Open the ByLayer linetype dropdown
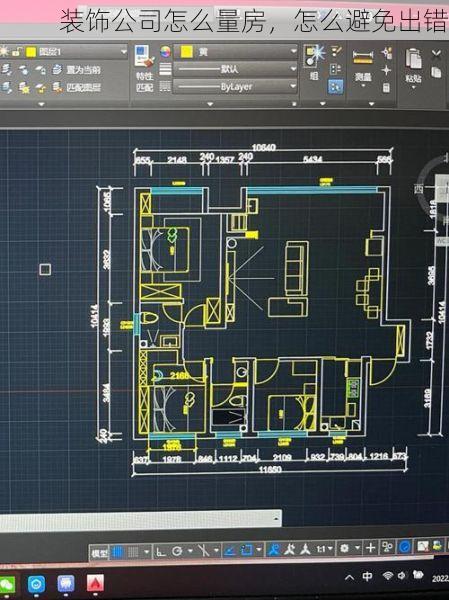The width and height of the screenshot is (449, 600). 235,86
